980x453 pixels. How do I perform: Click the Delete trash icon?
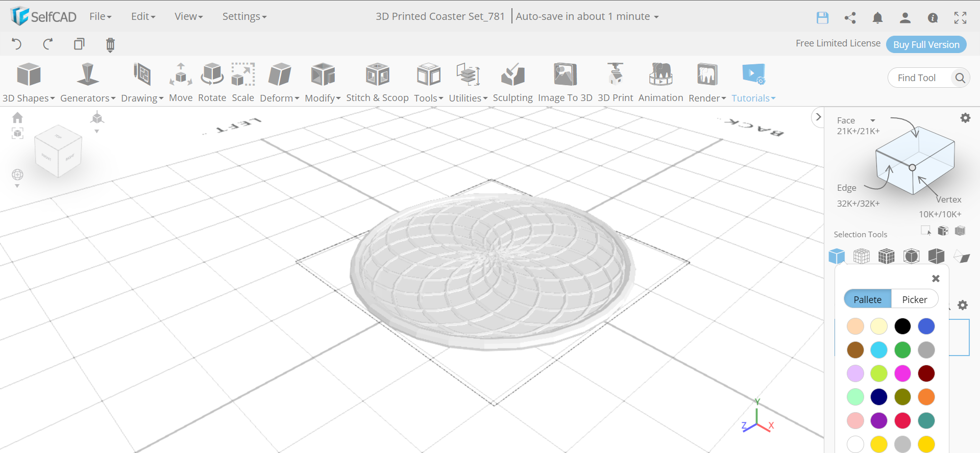tap(110, 44)
